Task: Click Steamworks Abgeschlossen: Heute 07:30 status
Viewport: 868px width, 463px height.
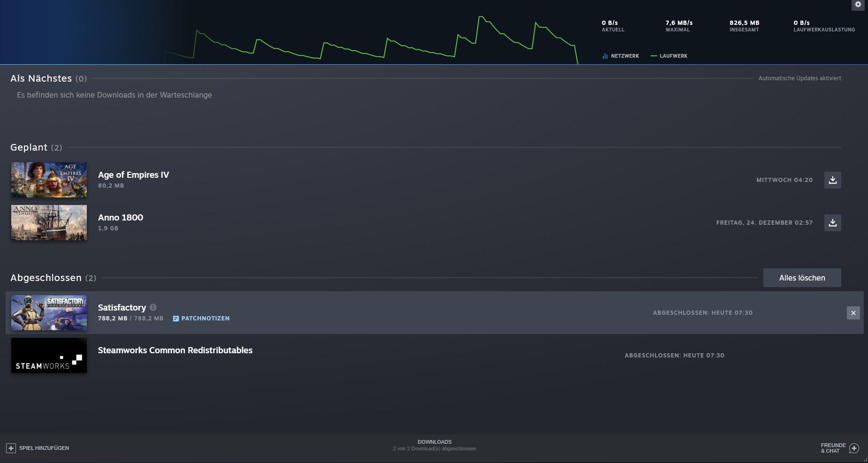Action: coord(674,355)
